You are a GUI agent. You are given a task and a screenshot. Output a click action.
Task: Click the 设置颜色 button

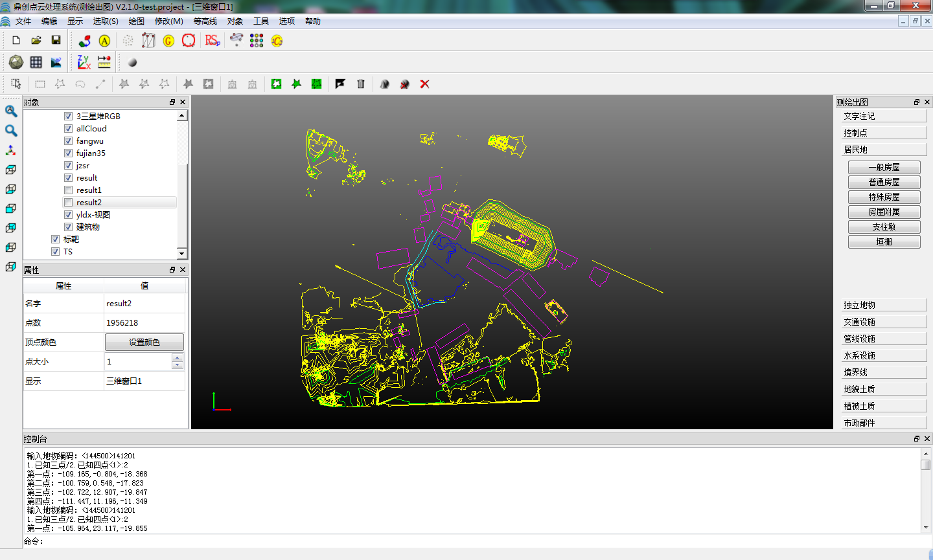pyautogui.click(x=144, y=342)
